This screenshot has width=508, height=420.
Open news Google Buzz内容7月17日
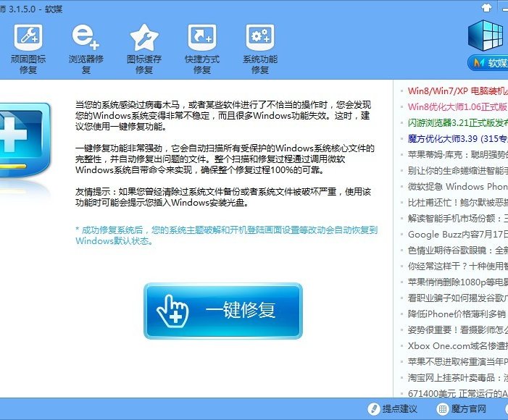point(458,234)
